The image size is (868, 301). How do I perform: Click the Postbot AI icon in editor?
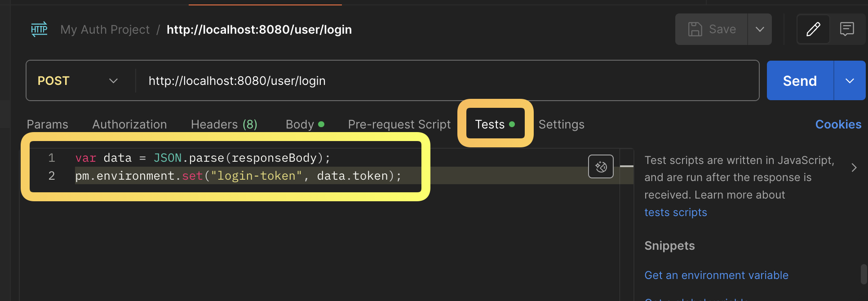click(x=601, y=167)
